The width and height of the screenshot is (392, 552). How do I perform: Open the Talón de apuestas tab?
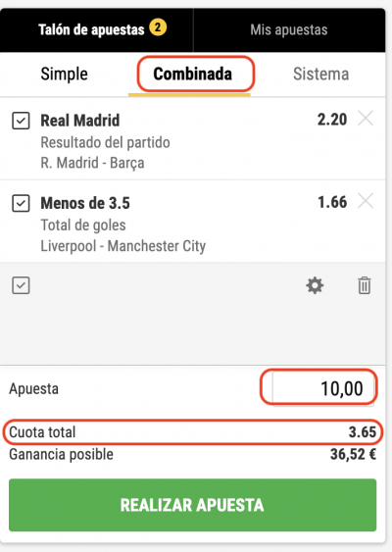(96, 30)
